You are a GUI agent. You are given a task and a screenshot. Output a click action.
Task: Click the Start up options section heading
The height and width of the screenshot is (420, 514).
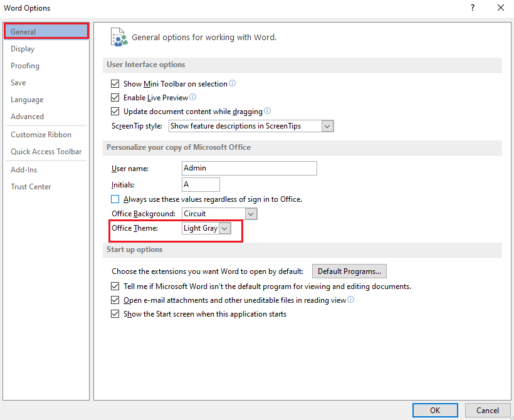click(134, 249)
